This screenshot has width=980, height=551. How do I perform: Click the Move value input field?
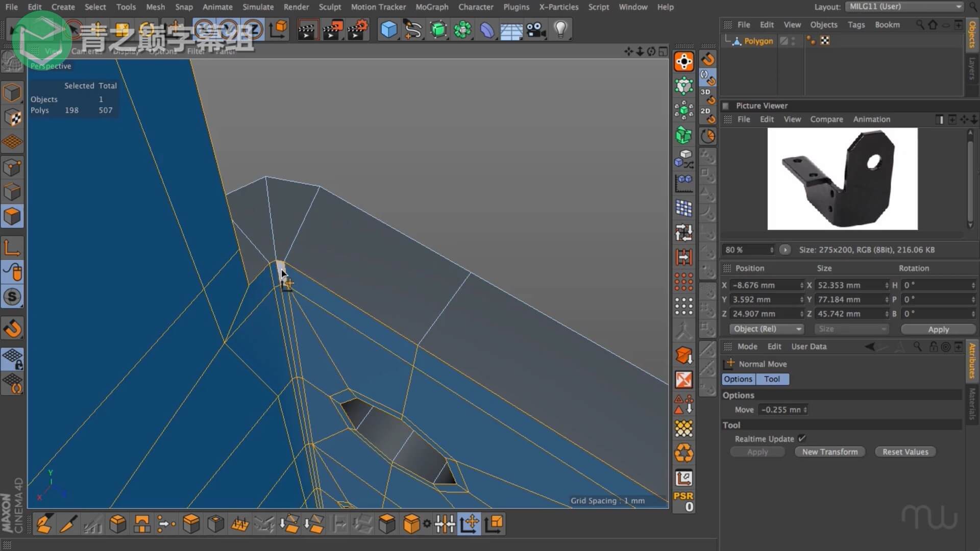(781, 410)
